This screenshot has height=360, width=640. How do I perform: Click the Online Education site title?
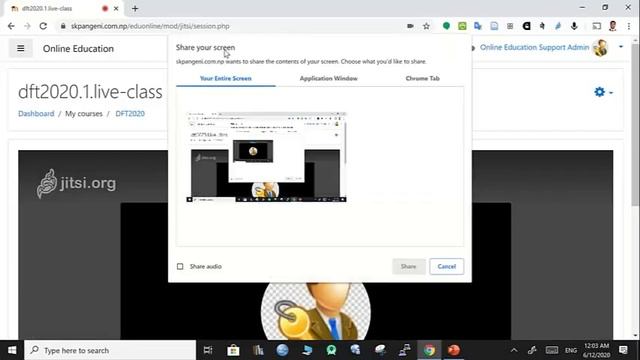(78, 49)
